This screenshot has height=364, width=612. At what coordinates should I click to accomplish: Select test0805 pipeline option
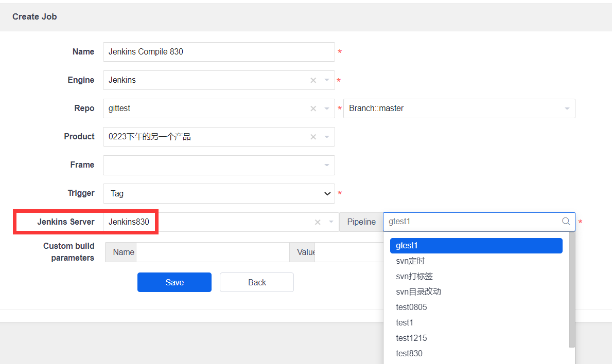(411, 307)
